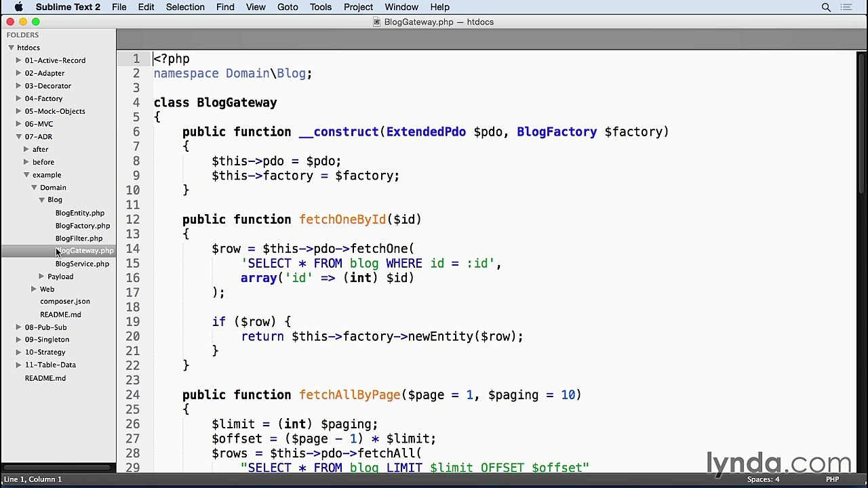Click the sidebar horizontal scrollbar
The height and width of the screenshot is (488, 868).
(58, 467)
